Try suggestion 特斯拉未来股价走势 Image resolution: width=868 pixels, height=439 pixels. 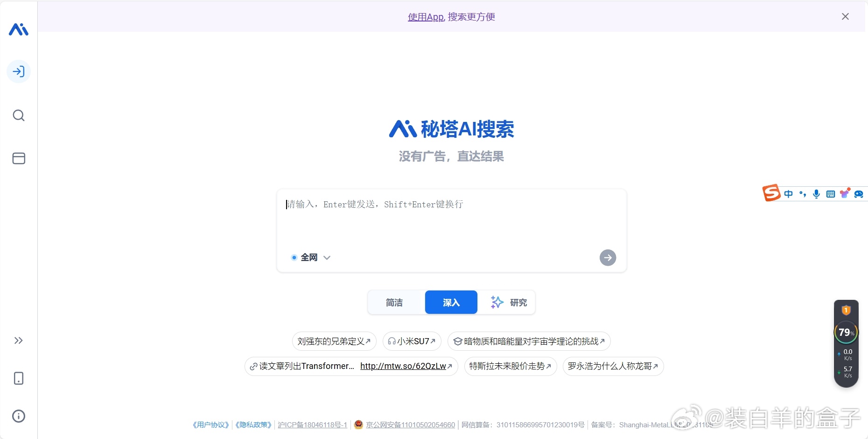coord(511,366)
